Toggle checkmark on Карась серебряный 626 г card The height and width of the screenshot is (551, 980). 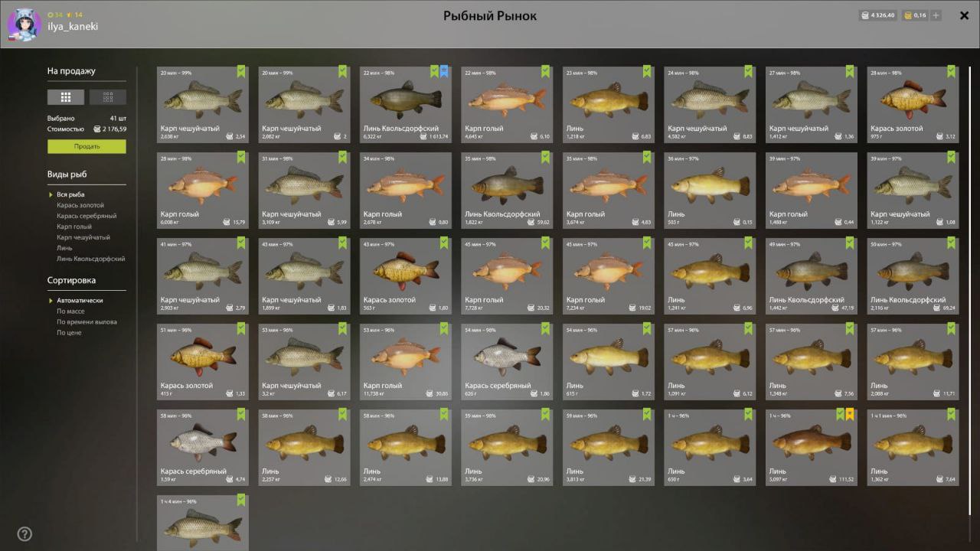[x=545, y=328]
